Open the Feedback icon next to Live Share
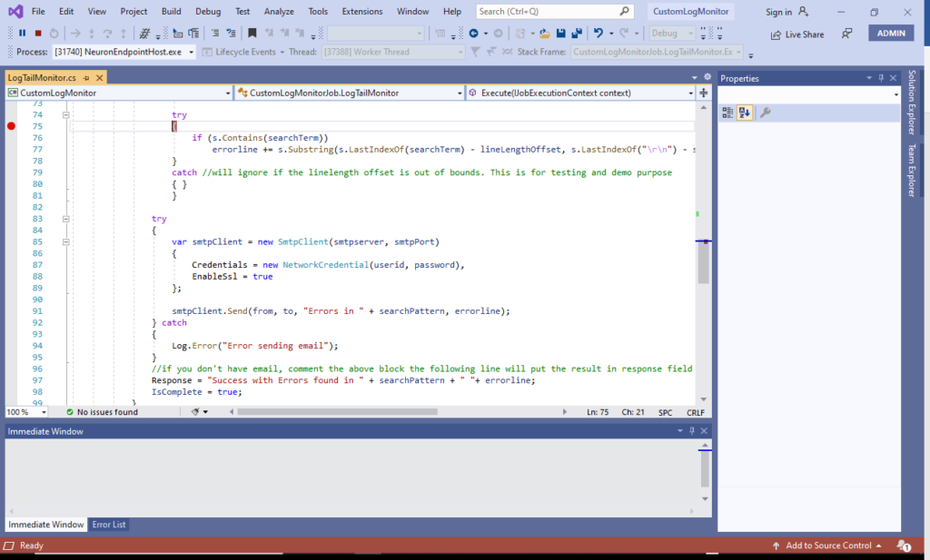The width and height of the screenshot is (930, 560). [846, 34]
